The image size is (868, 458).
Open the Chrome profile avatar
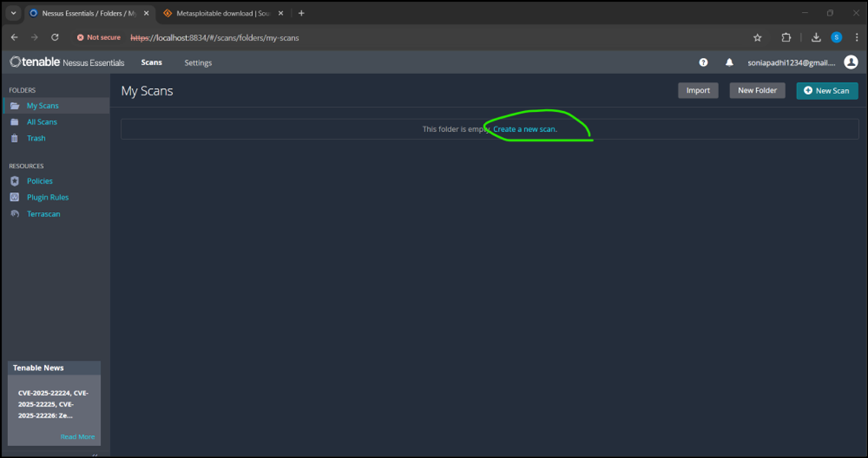(836, 38)
